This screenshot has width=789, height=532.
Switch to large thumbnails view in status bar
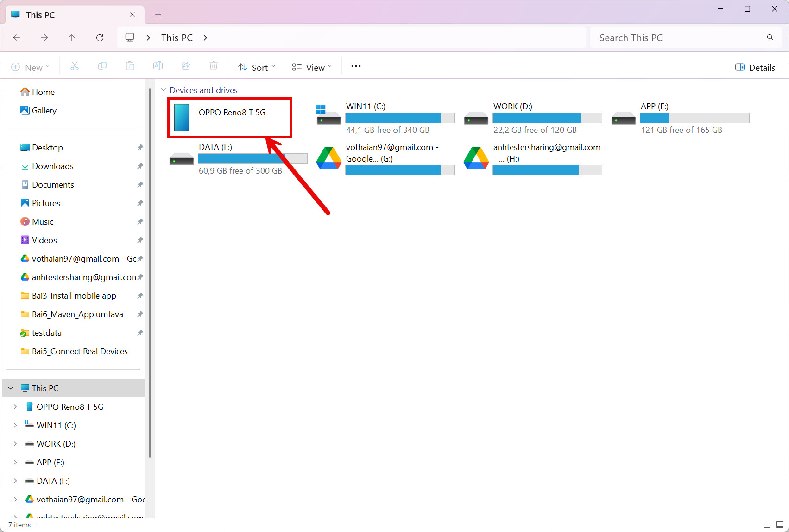tap(780, 525)
